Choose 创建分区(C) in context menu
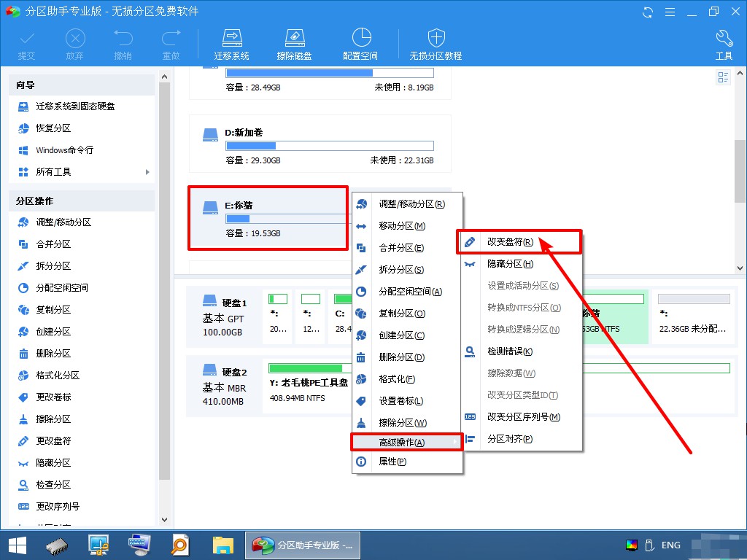Screen dimensions: 747x560 pos(407,335)
